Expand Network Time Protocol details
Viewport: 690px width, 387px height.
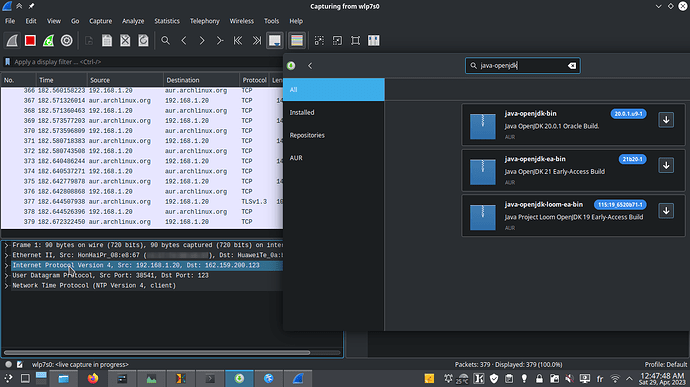7,286
